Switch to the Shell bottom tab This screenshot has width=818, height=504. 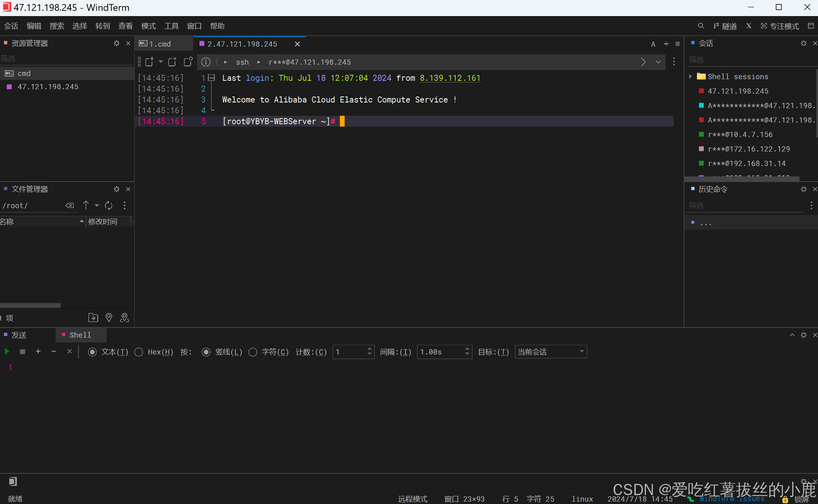[x=80, y=335]
